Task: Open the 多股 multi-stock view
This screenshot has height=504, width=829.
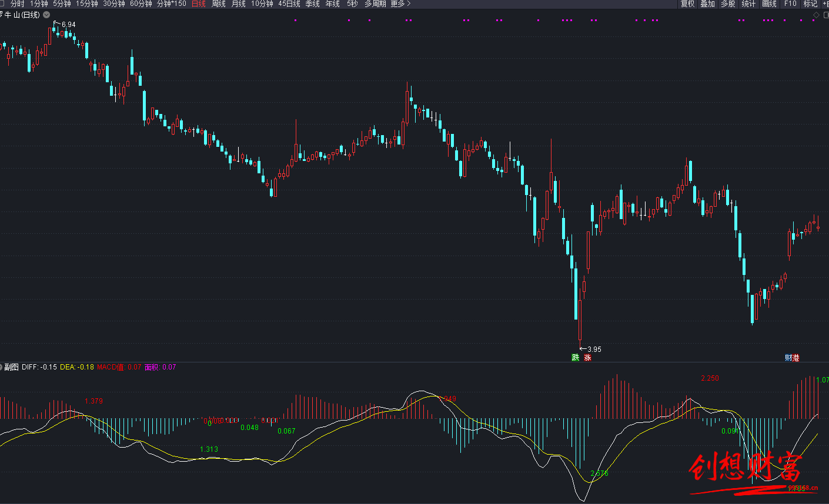Action: (x=728, y=4)
